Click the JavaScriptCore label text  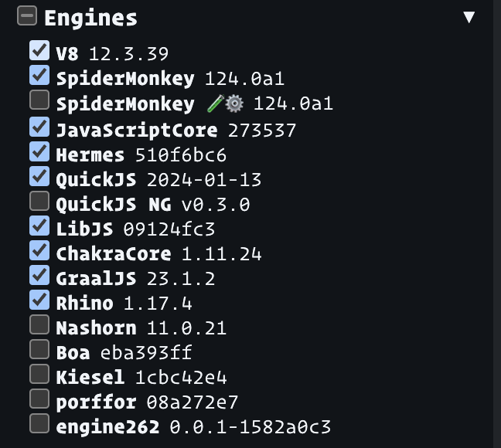[x=137, y=131]
